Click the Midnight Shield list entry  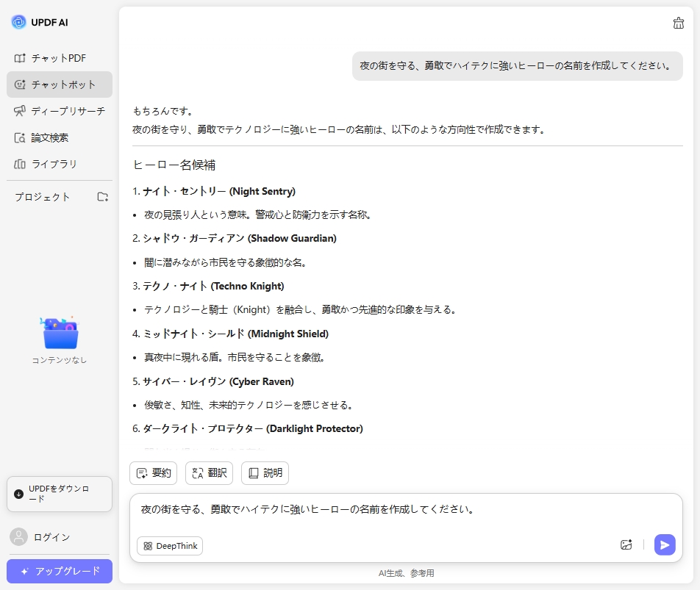[x=230, y=334]
